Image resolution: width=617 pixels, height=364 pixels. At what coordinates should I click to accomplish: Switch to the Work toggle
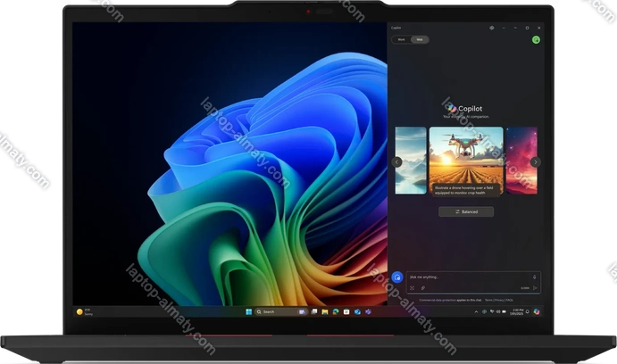[402, 39]
